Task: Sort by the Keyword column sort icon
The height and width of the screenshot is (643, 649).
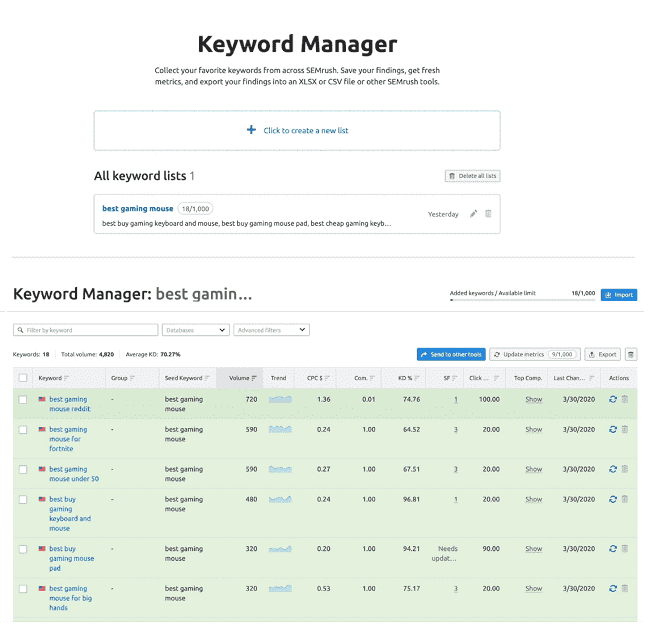Action: point(66,378)
